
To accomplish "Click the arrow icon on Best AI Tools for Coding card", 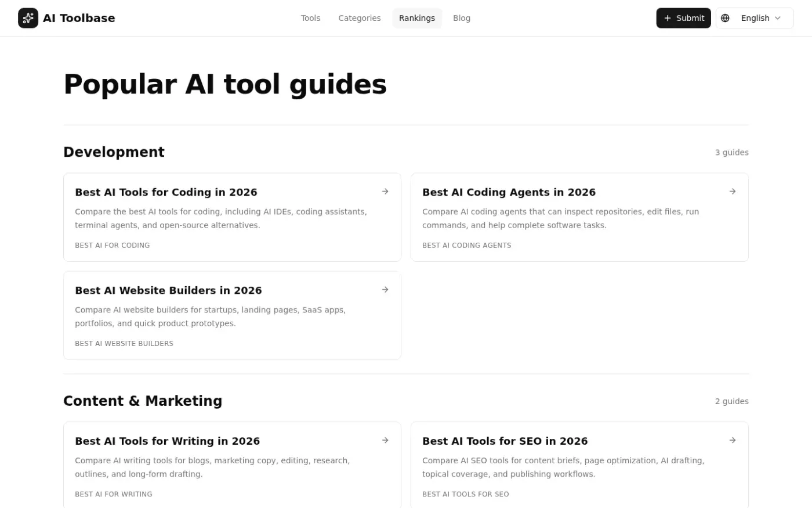I will tap(385, 192).
